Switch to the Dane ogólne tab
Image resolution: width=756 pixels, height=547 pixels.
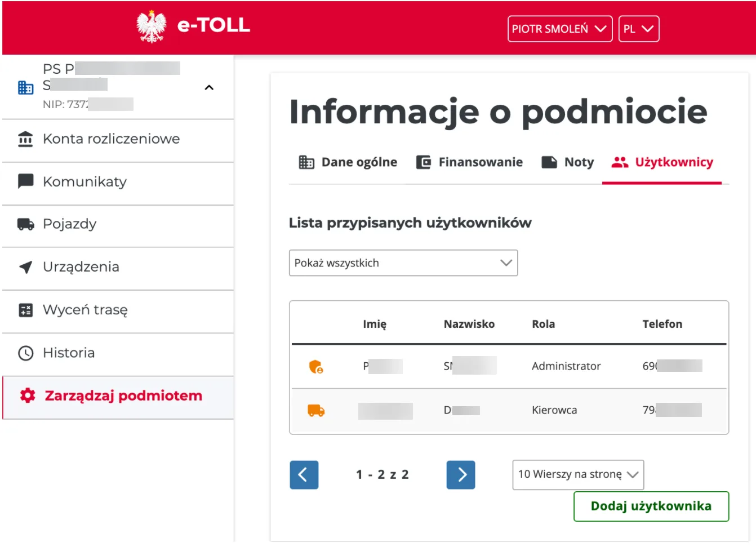(348, 162)
